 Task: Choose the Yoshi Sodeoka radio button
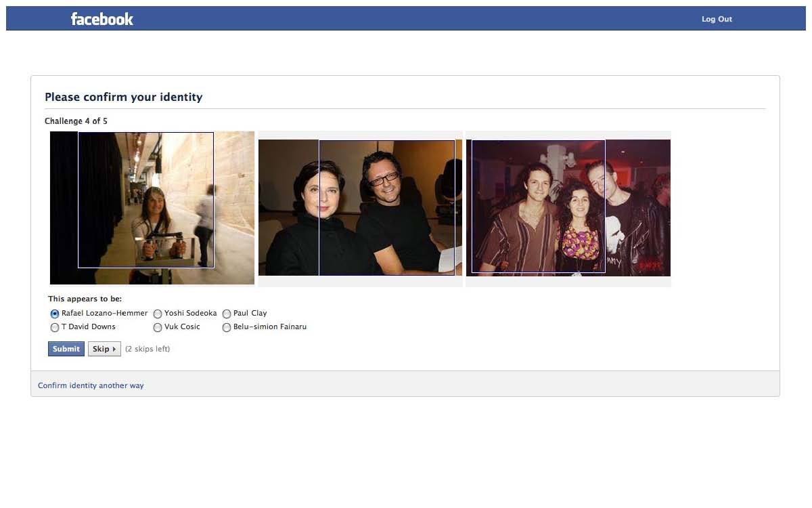[158, 314]
